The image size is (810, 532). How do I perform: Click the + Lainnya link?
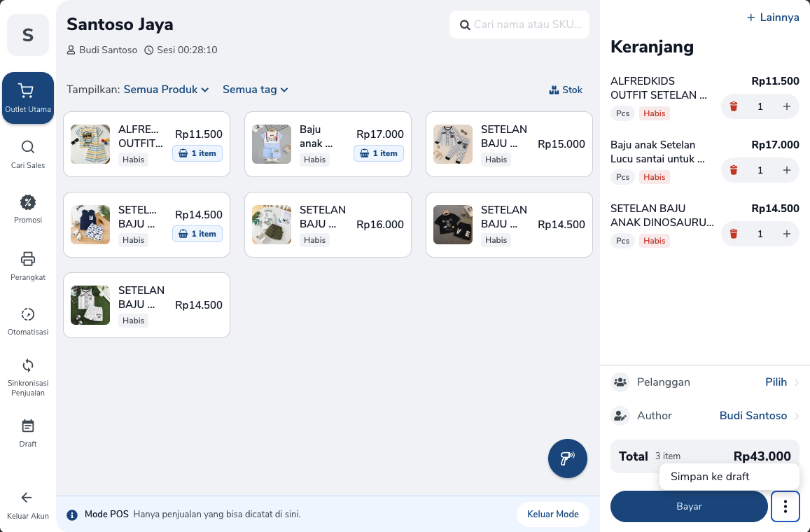coord(773,17)
